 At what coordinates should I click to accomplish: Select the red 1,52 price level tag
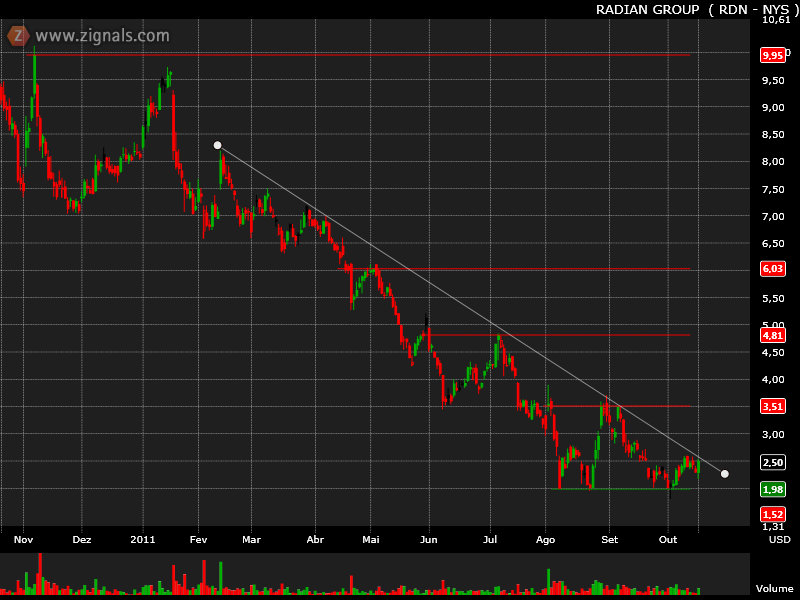(772, 514)
